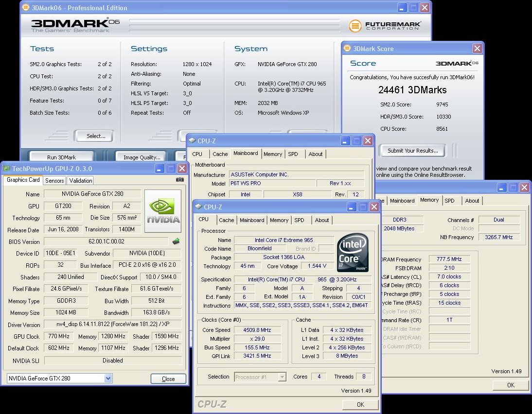532x414 pixels.
Task: Click NVIDIA SLI Disabled field
Action: [113, 361]
